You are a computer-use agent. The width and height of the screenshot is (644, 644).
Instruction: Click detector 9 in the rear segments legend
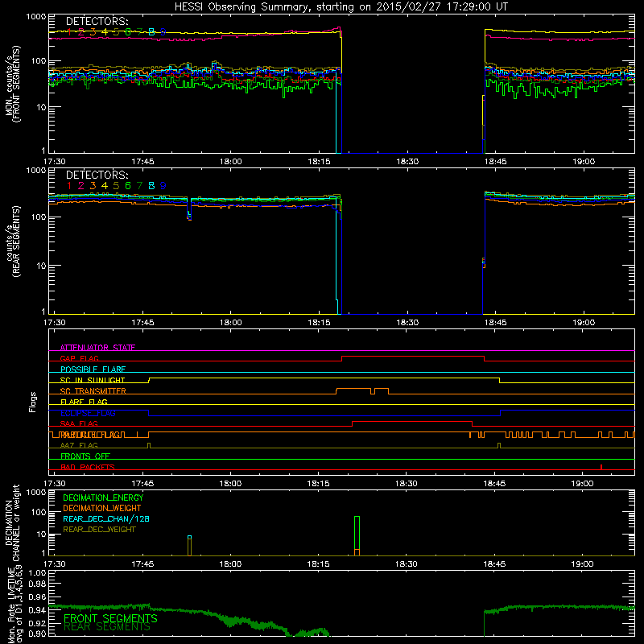point(163,186)
